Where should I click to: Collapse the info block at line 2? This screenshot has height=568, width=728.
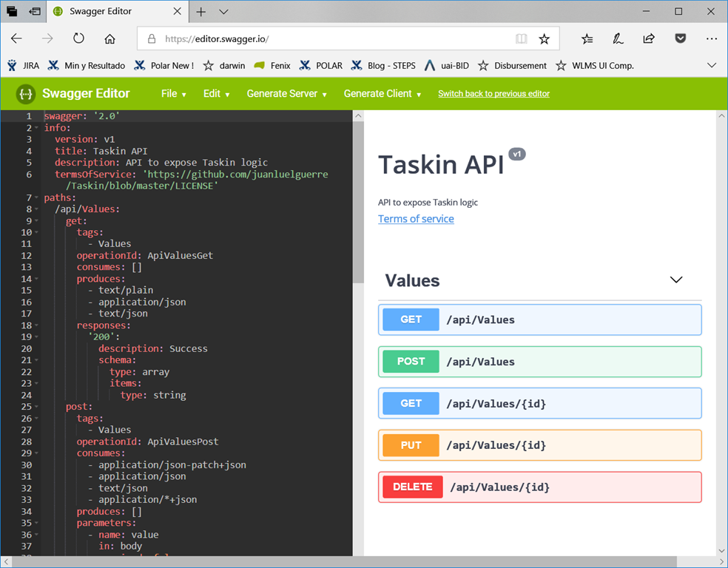[x=37, y=128]
